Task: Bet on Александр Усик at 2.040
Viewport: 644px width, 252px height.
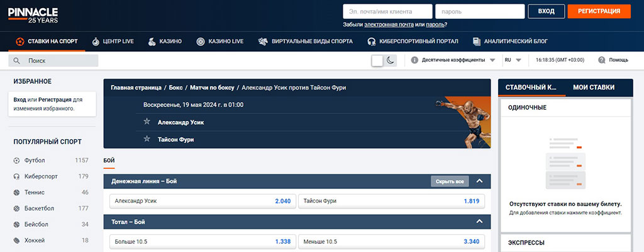Action: 203,202
